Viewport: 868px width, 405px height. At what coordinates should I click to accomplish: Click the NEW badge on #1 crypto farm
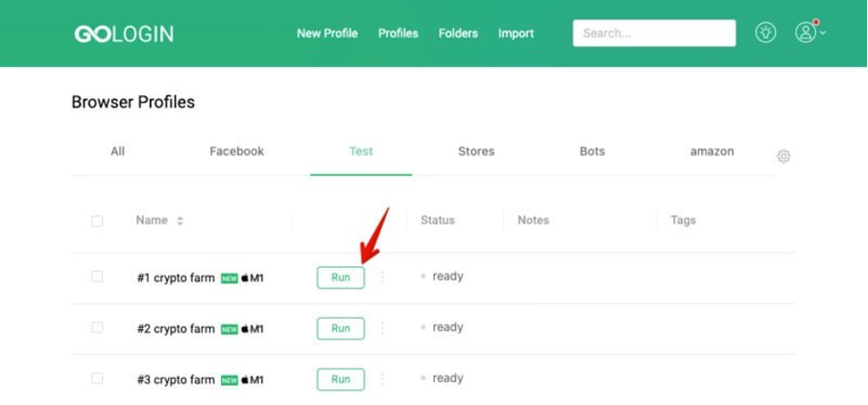[229, 278]
